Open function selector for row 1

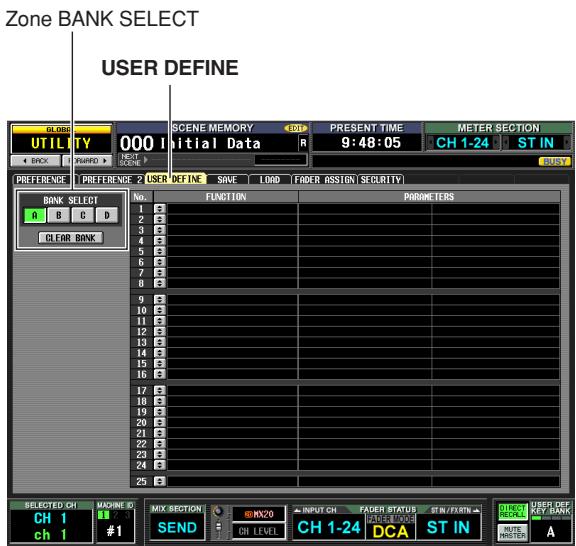point(159,209)
